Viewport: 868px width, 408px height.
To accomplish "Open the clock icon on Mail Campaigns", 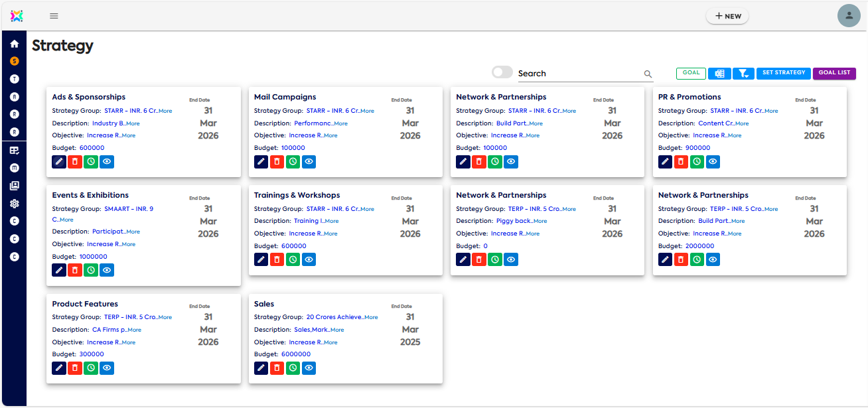I will tap(293, 161).
